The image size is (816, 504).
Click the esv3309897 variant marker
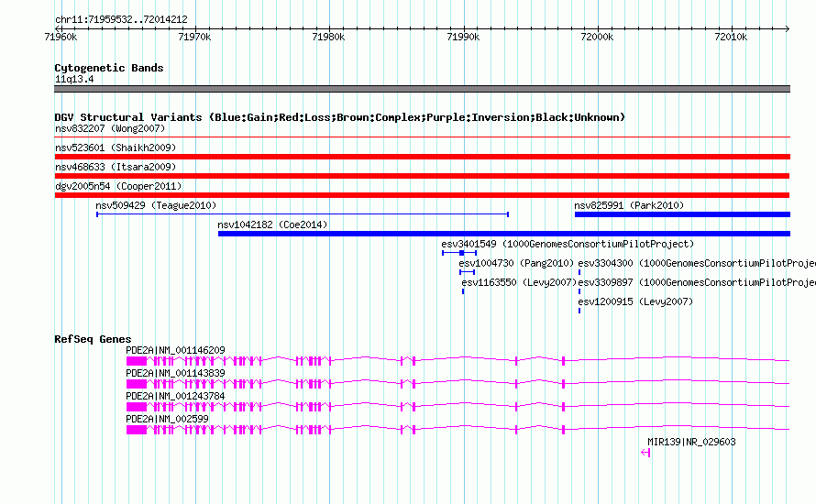coord(579,291)
